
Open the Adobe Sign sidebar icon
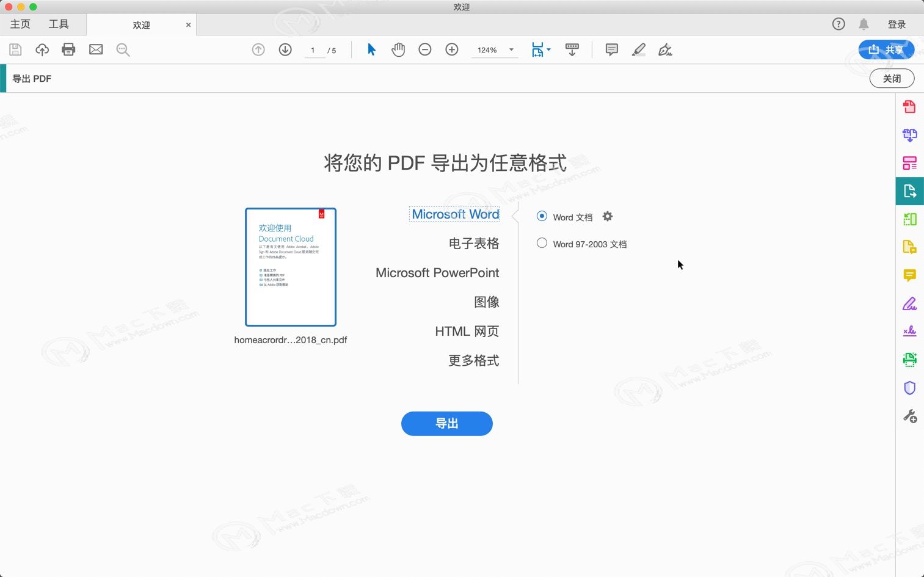(x=909, y=332)
